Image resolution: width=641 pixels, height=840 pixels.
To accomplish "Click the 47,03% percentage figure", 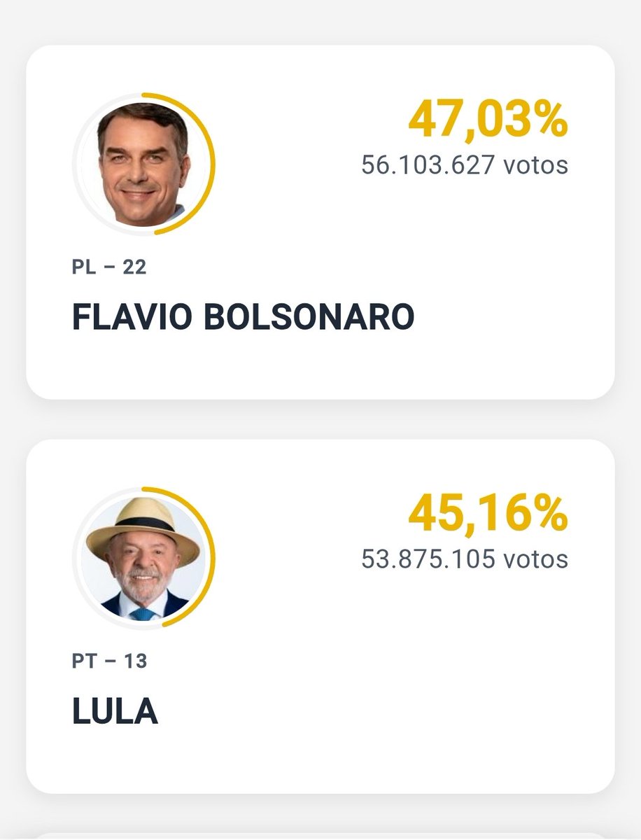I will tap(488, 120).
